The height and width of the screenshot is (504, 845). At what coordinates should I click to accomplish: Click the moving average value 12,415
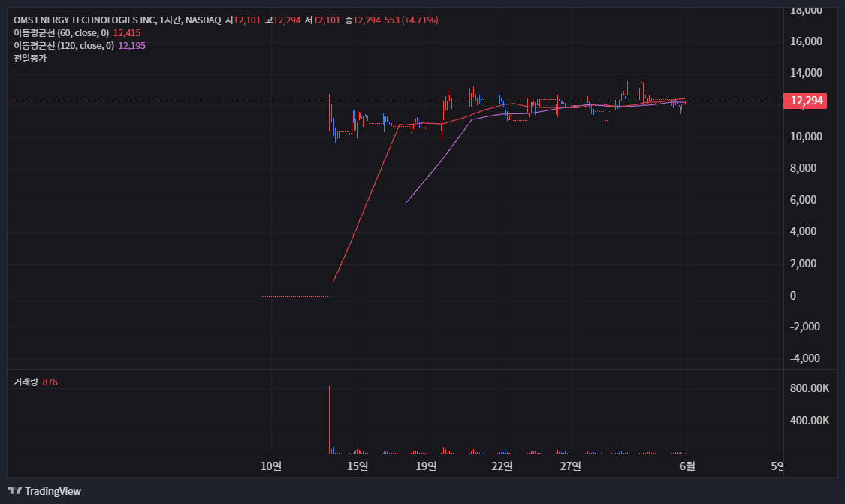click(127, 33)
